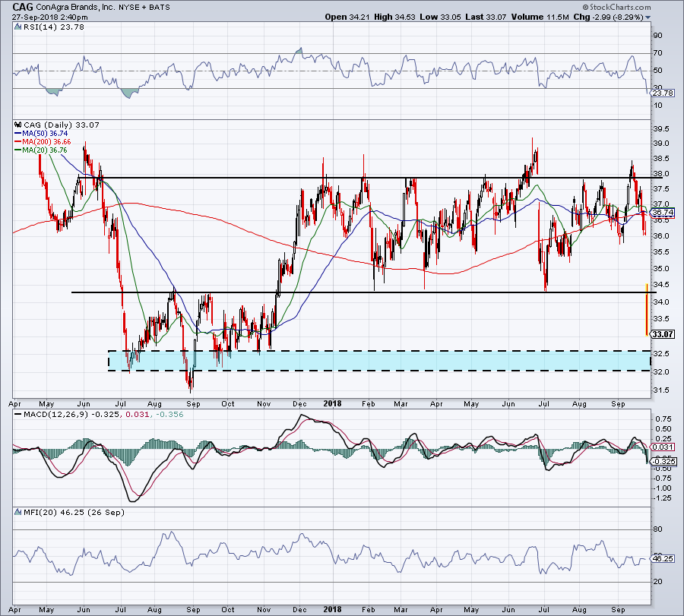Click the Oct label on the bottom date axis
This screenshot has width=684, height=616.
coord(228,609)
